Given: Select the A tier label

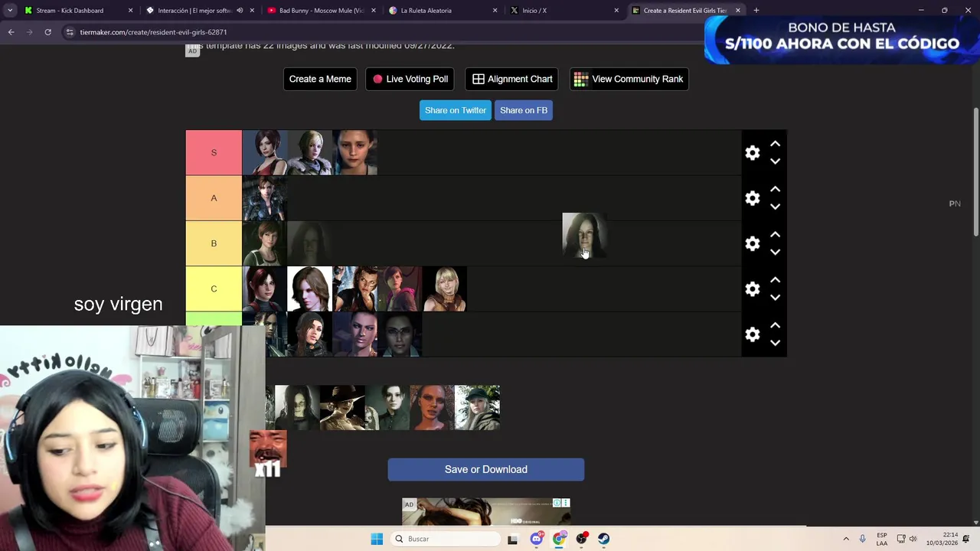Looking at the screenshot, I should [214, 198].
